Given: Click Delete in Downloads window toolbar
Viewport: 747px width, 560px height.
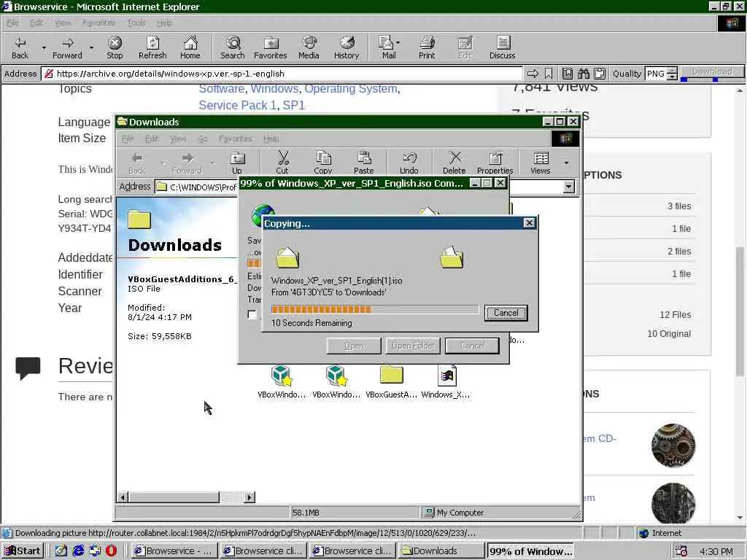Looking at the screenshot, I should point(454,163).
